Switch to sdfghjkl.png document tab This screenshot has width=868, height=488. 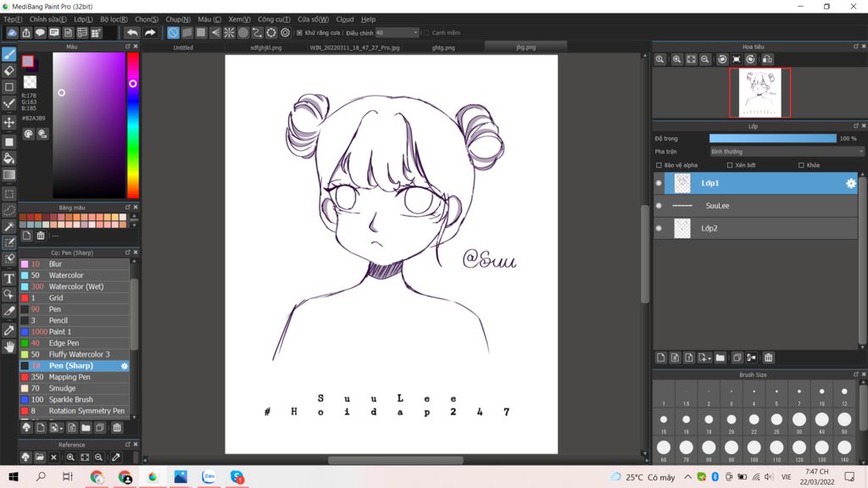[266, 47]
